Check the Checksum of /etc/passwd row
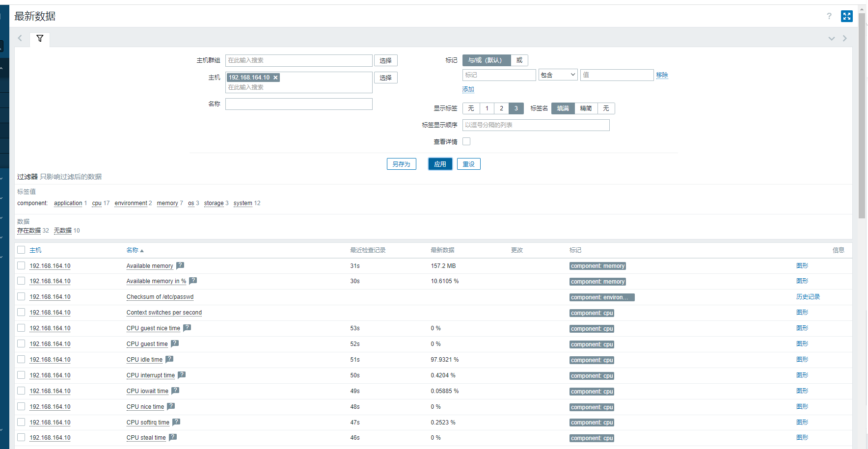The image size is (868, 449). 21,296
